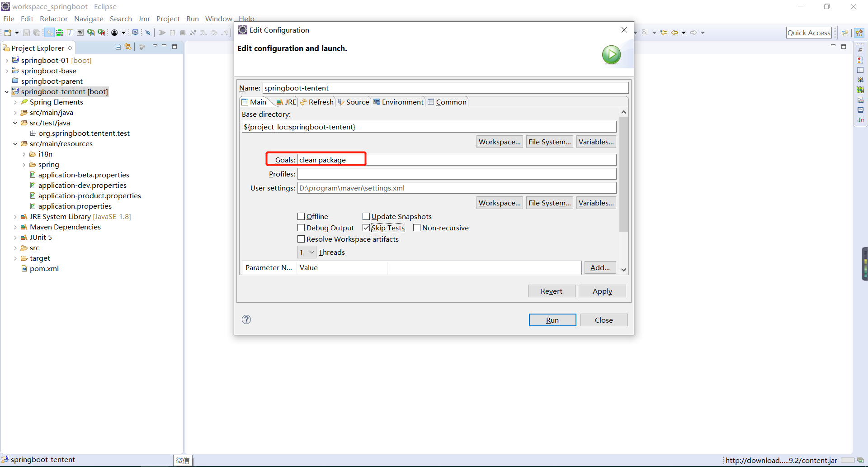Viewport: 868px width, 467px height.
Task: Click the black circle profile toolbar icon
Action: coord(114,33)
